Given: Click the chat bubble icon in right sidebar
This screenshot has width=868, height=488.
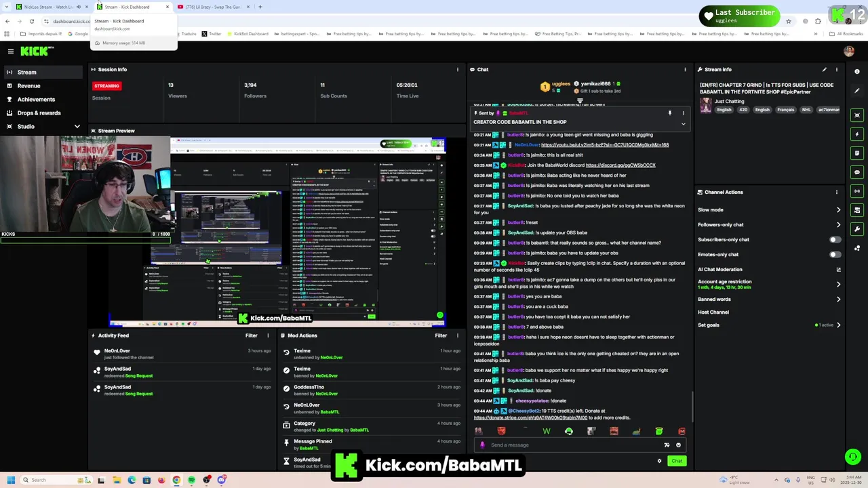Looking at the screenshot, I should [857, 172].
